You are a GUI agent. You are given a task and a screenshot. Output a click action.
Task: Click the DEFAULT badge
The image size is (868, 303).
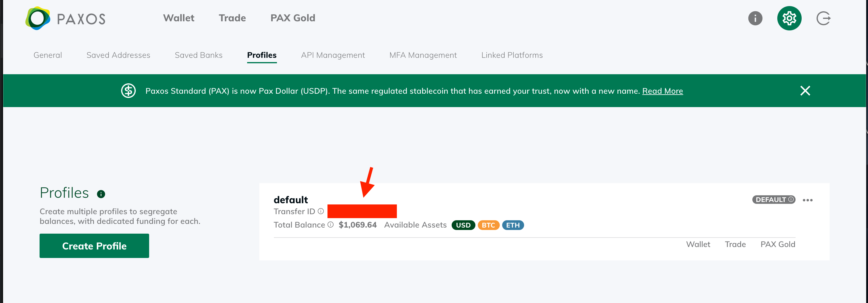[774, 200]
